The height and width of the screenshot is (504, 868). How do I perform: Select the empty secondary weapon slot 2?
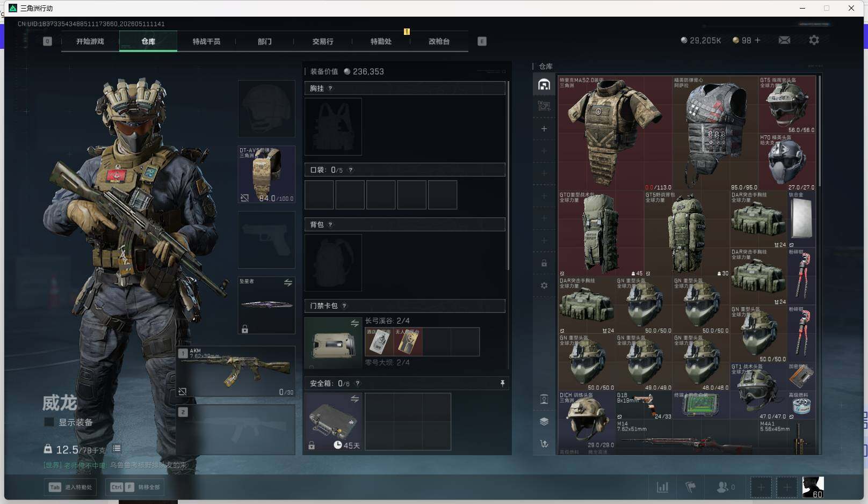(x=236, y=430)
